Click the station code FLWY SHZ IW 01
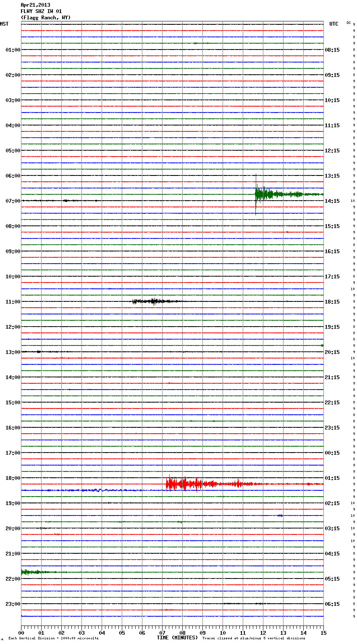 pos(41,11)
